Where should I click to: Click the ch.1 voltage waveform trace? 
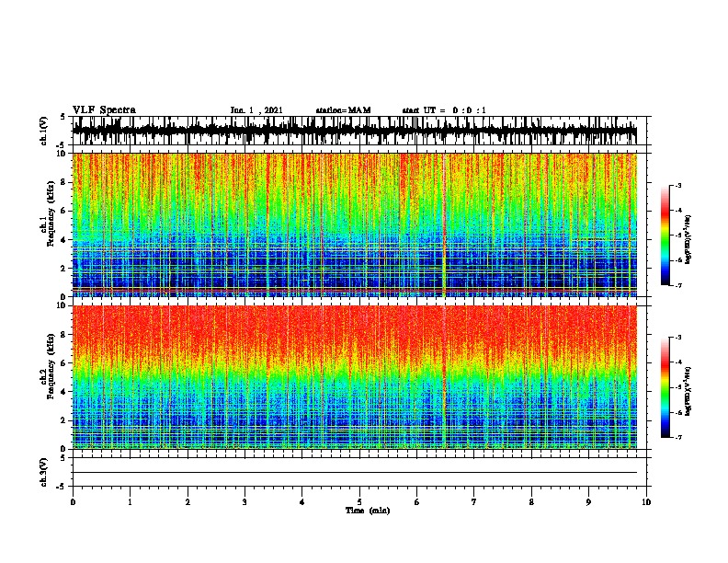[x=355, y=131]
